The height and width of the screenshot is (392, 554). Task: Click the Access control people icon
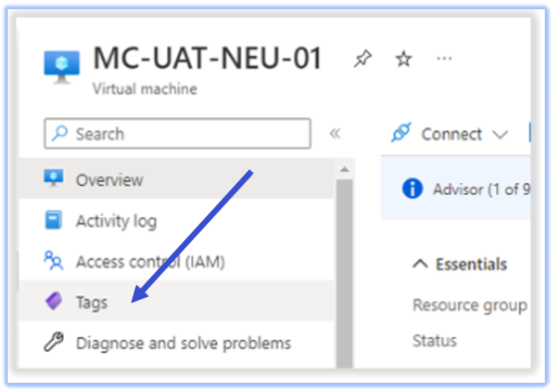point(53,261)
